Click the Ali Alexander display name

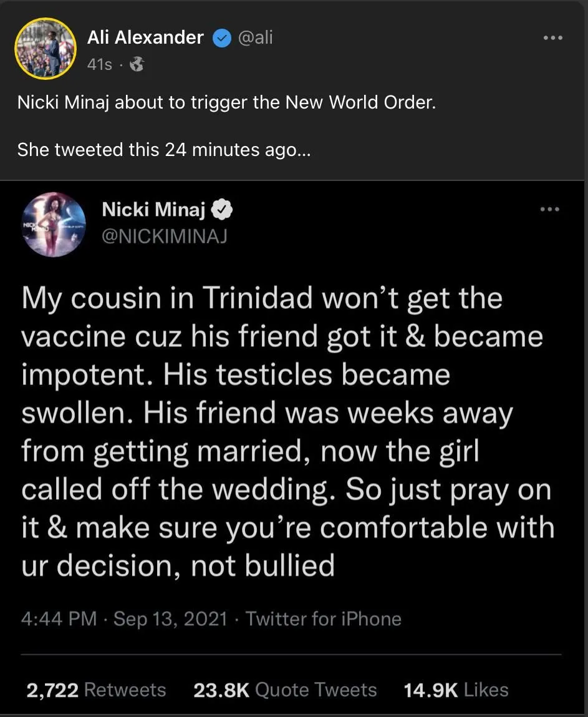tap(145, 37)
